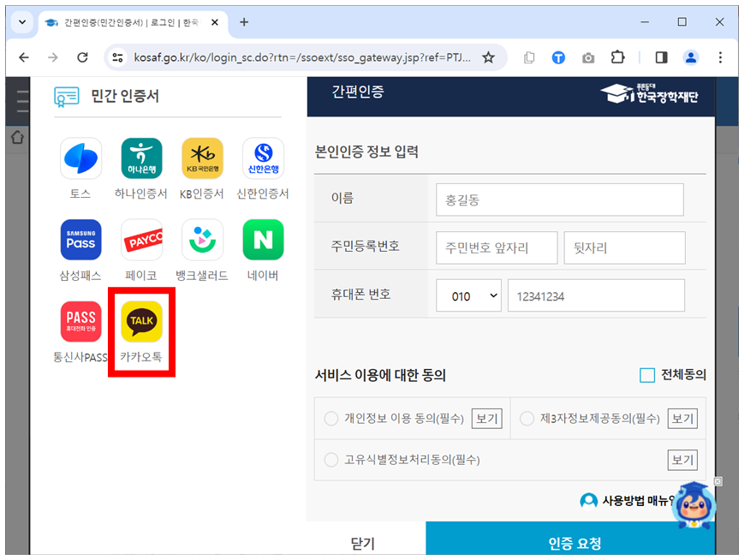Select the Samsung Pass (삼성패스) icon
The height and width of the screenshot is (560, 744).
point(80,240)
